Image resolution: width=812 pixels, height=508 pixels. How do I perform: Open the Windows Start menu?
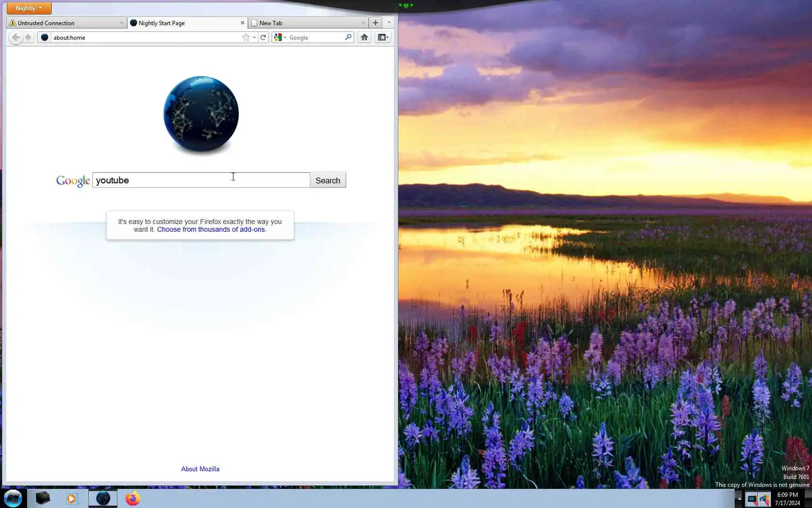click(x=13, y=498)
